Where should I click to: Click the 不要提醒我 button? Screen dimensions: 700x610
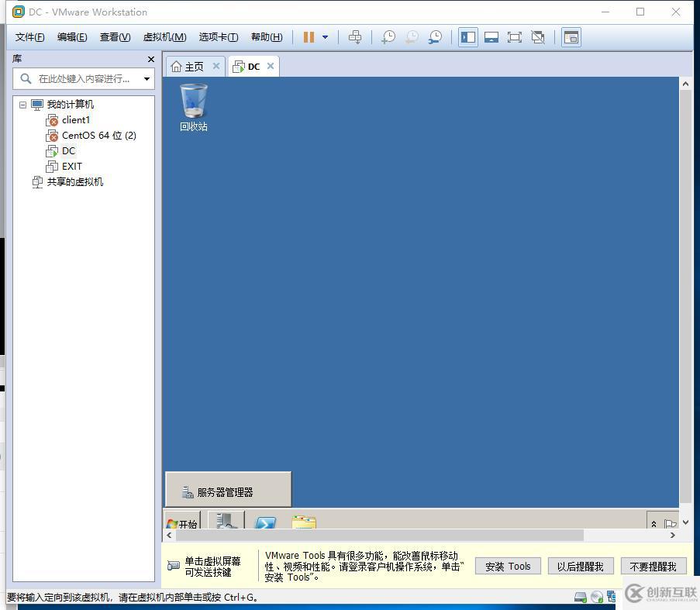pyautogui.click(x=653, y=567)
